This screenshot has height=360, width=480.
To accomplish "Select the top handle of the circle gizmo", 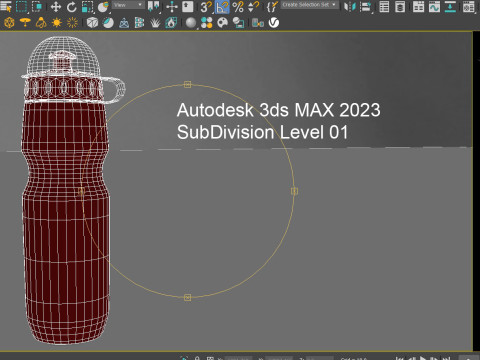I will [x=188, y=85].
